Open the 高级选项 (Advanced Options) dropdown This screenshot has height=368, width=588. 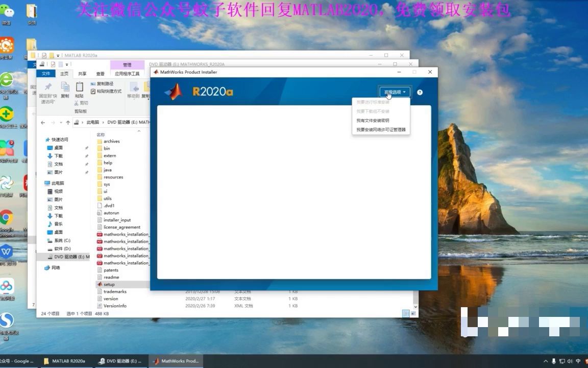click(394, 92)
